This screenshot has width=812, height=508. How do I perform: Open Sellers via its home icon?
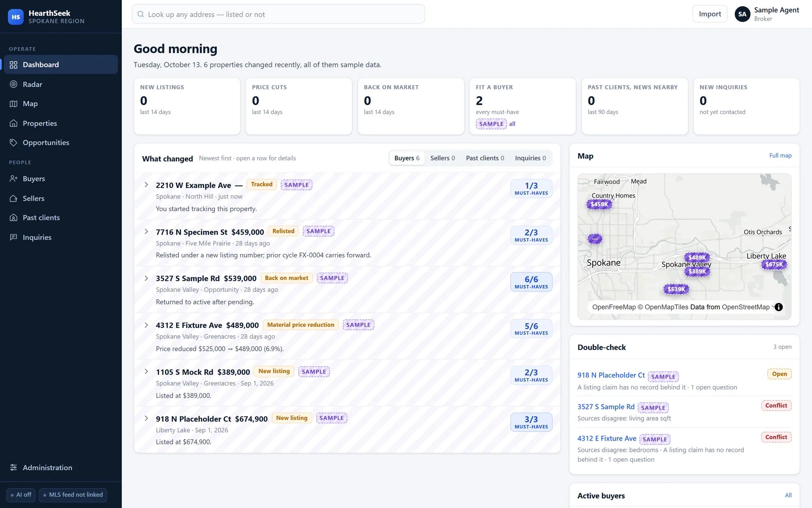(13, 198)
